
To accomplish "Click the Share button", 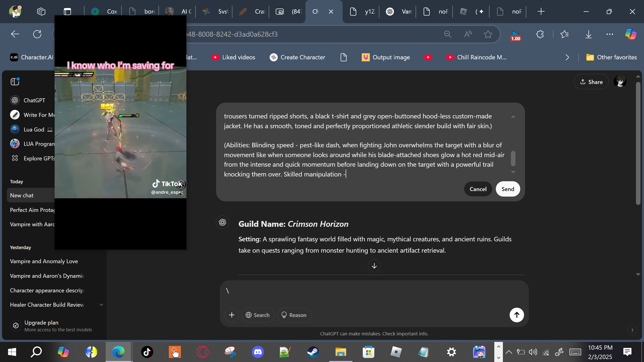I will [x=591, y=82].
